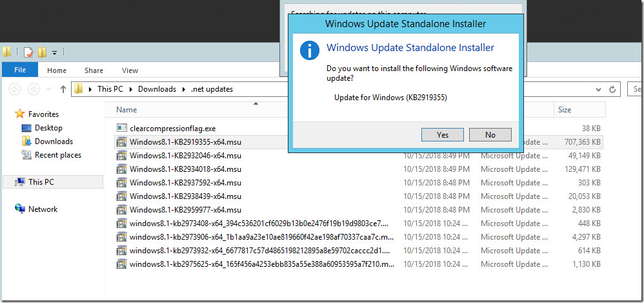The width and height of the screenshot is (644, 303).
Task: Select file name clearcompressionflag.exe
Action: 172,129
